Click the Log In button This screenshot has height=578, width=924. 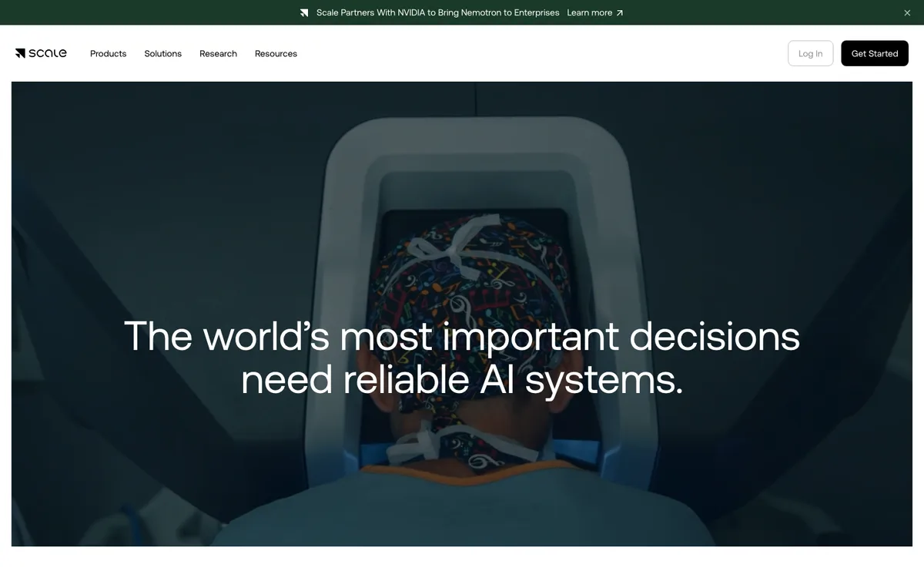pyautogui.click(x=810, y=53)
